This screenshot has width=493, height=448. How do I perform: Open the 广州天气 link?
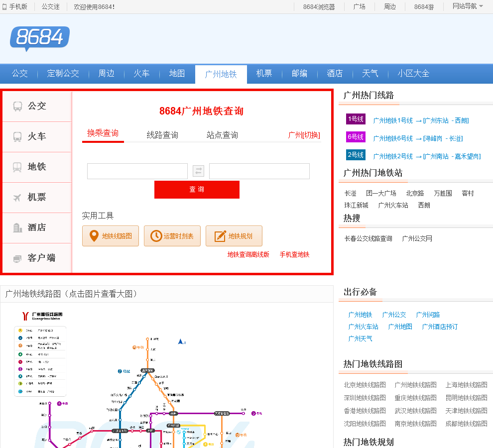click(360, 338)
